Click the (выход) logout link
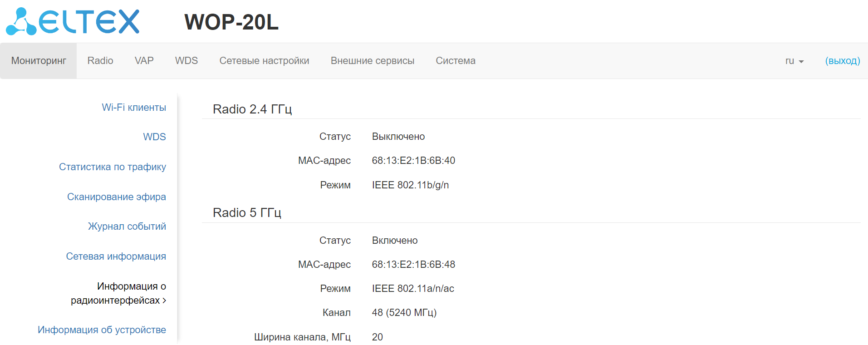This screenshot has width=868, height=345. pos(842,61)
